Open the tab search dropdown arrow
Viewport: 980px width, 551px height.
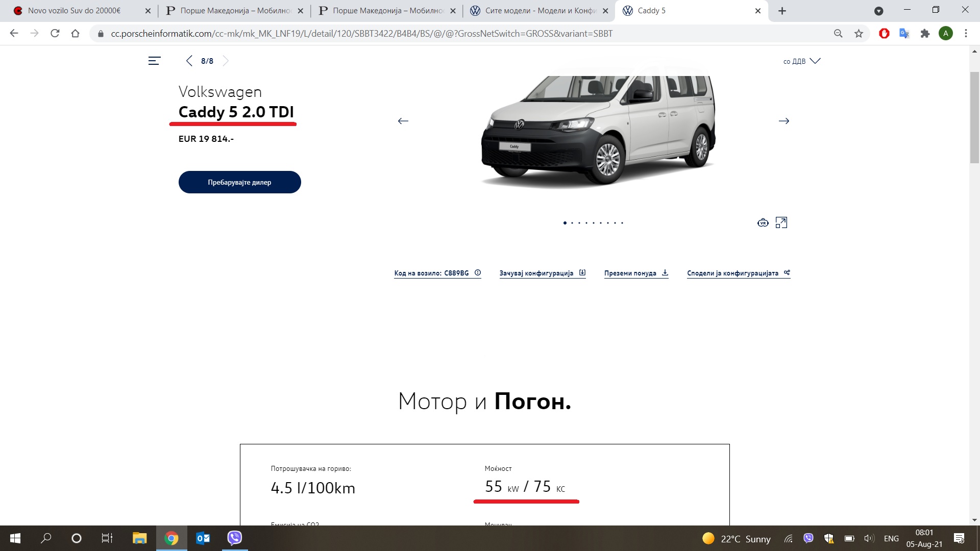tap(878, 11)
